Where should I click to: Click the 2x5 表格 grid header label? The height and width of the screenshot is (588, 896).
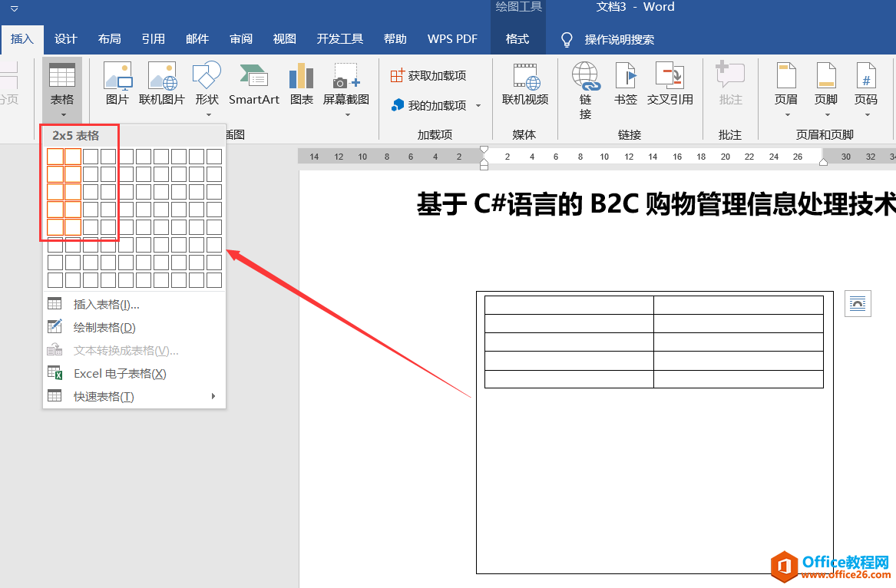[x=76, y=136]
